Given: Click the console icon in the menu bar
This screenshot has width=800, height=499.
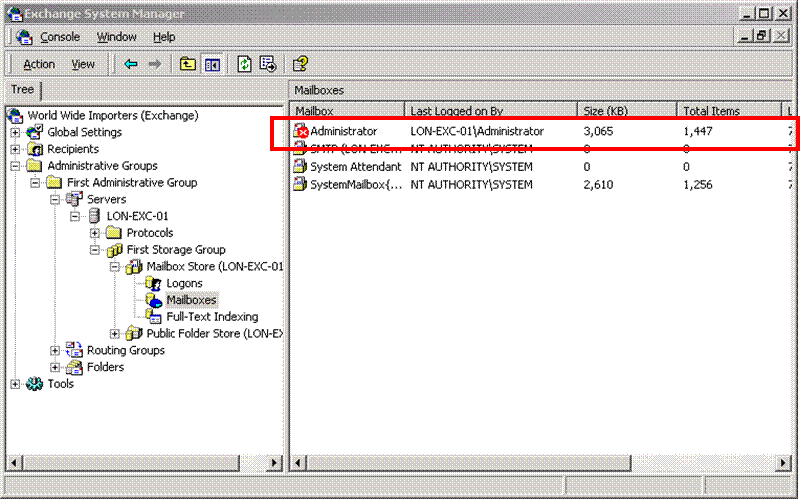Looking at the screenshot, I should tap(24, 37).
